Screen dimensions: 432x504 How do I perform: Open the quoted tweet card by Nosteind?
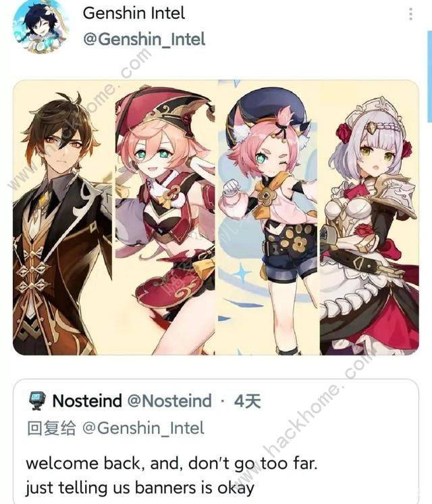[x=216, y=442]
